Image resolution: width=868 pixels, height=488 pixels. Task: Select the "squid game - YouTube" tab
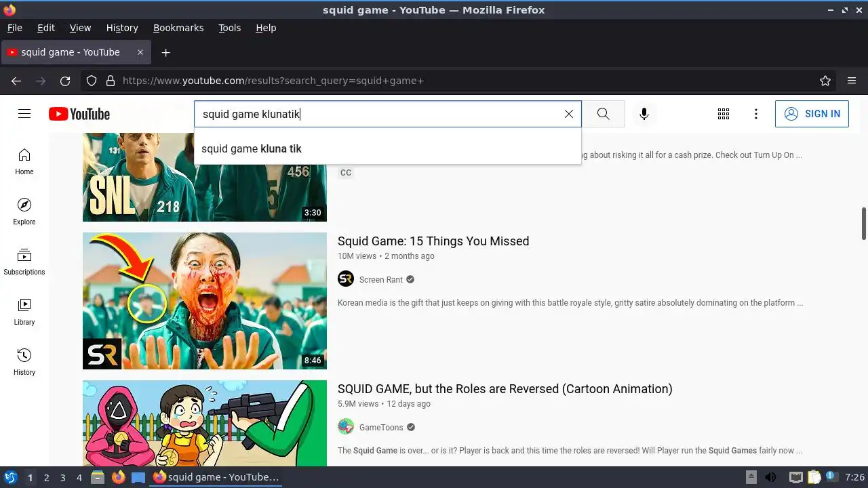click(x=76, y=52)
